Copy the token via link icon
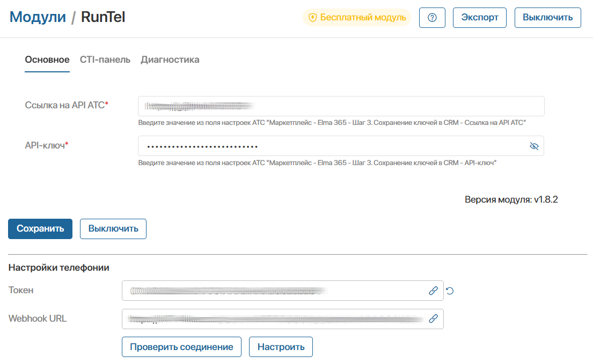 click(x=433, y=291)
